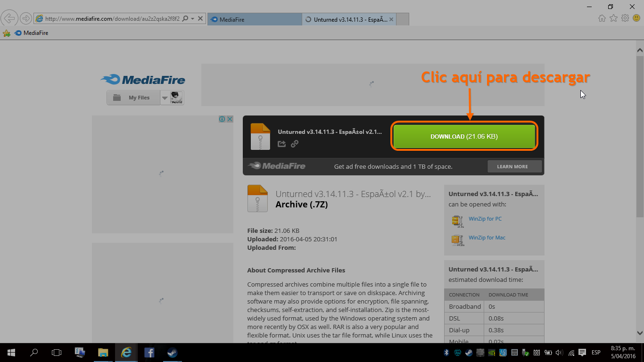Click the DSL row in the download time table

point(494,318)
